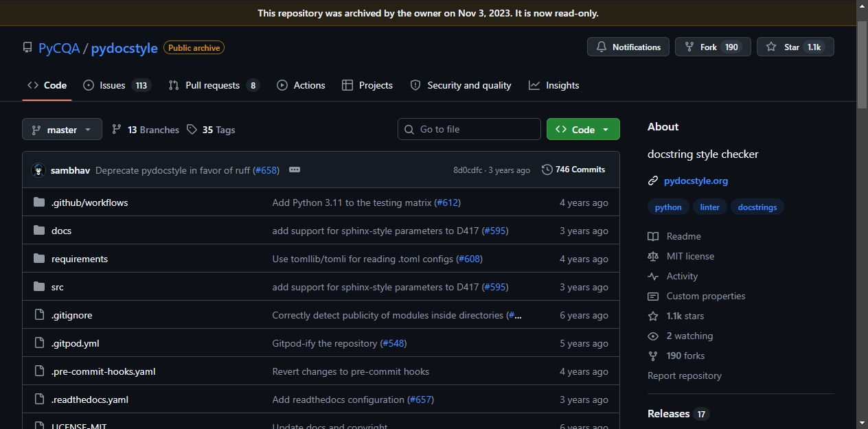Star the pydocstyle repository
This screenshot has height=429, width=868.
[x=795, y=47]
